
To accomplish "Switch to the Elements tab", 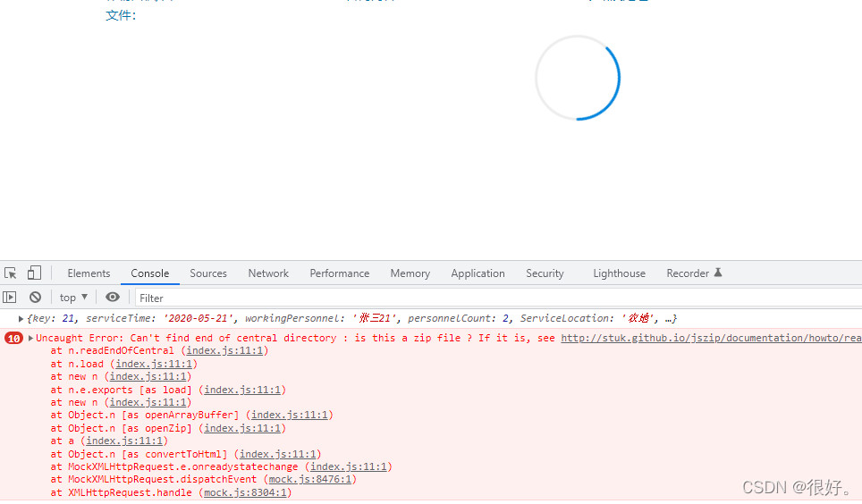I will 89,273.
